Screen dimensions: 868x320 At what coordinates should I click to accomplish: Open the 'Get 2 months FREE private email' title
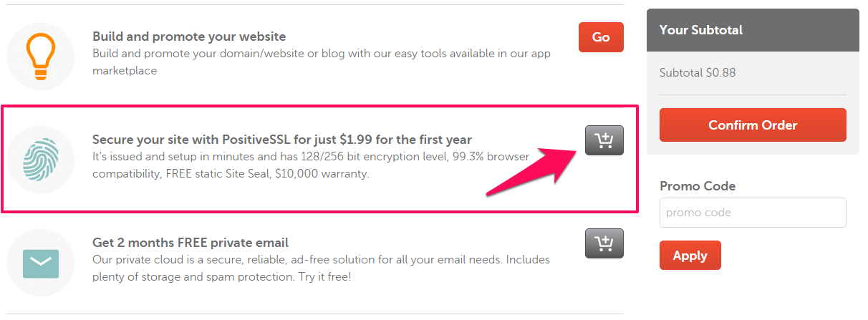pyautogui.click(x=191, y=243)
